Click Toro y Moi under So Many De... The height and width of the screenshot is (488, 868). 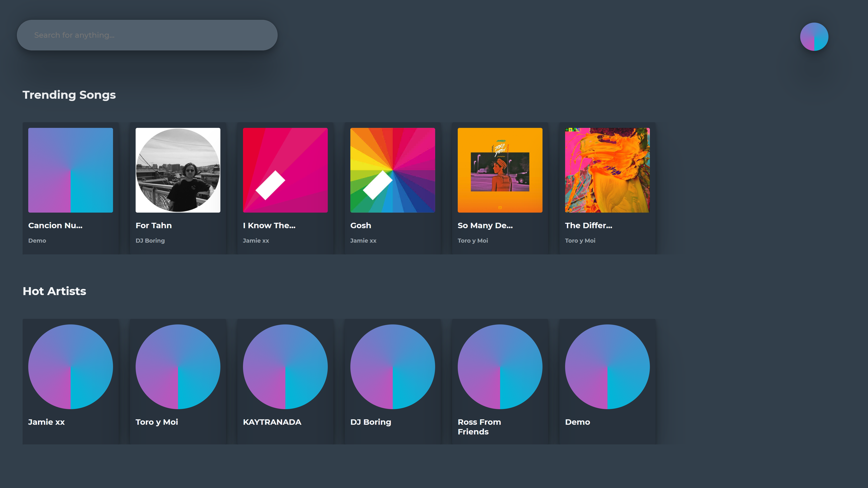coord(472,240)
